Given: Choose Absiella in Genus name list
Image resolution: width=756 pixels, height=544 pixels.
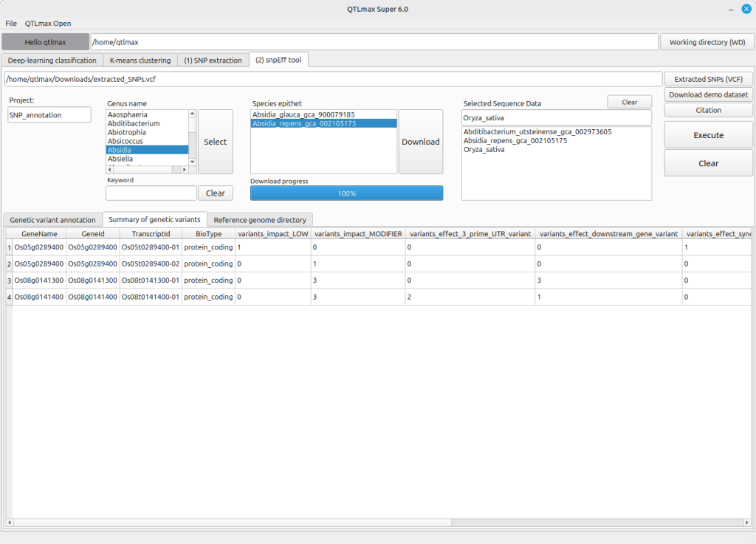Looking at the screenshot, I should (120, 159).
